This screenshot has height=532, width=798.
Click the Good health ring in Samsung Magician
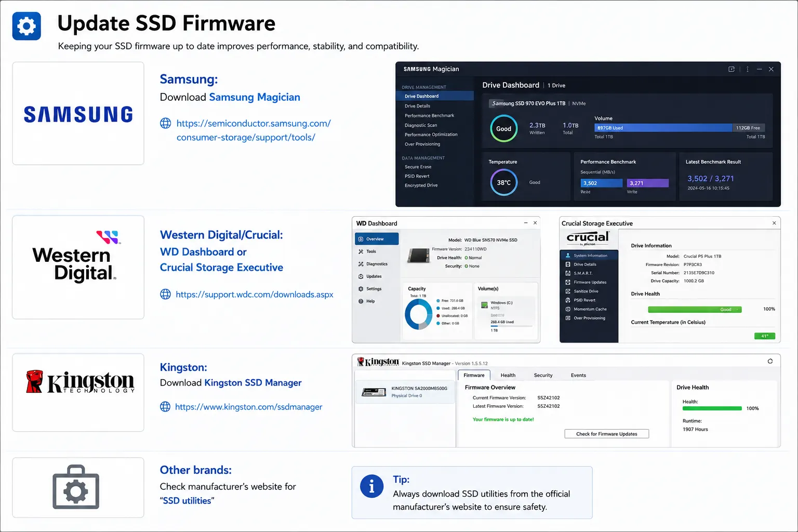point(504,128)
